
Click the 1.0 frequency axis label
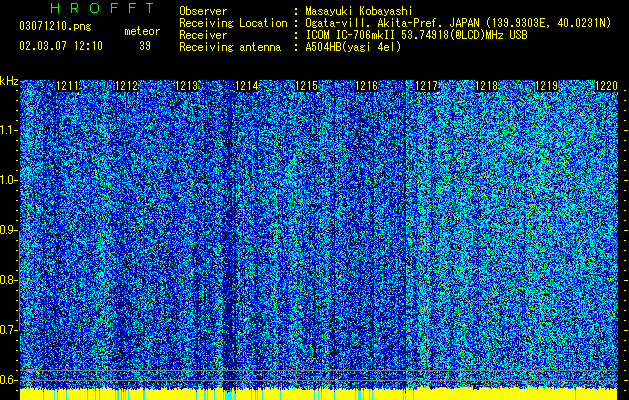[x=8, y=180]
